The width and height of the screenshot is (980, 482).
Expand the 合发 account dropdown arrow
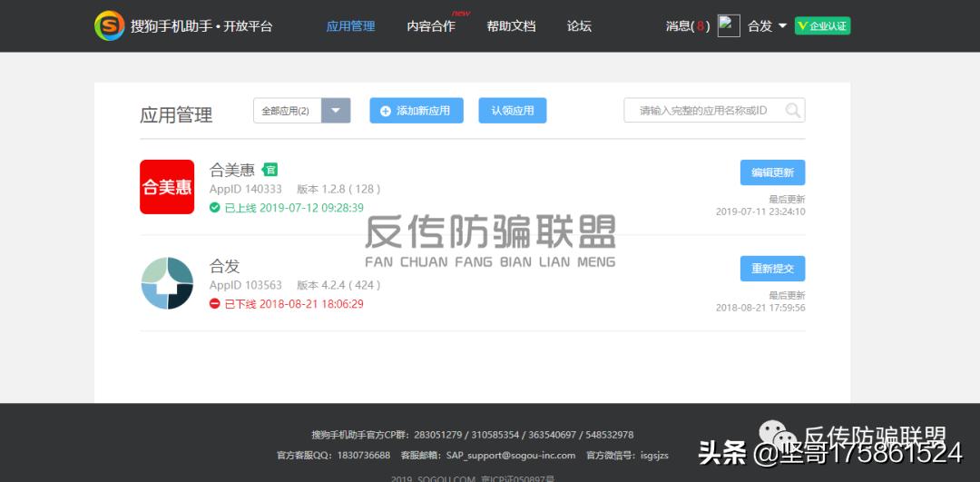click(x=782, y=26)
